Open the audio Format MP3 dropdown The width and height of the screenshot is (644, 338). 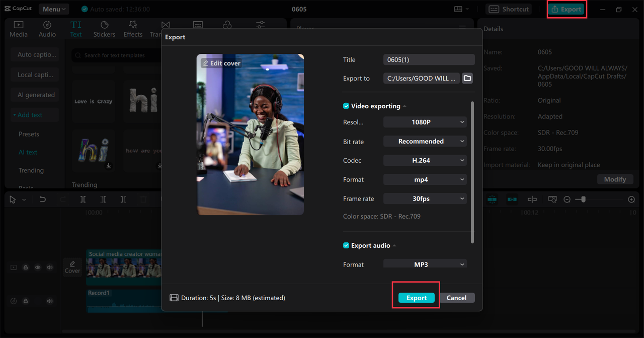click(x=425, y=264)
